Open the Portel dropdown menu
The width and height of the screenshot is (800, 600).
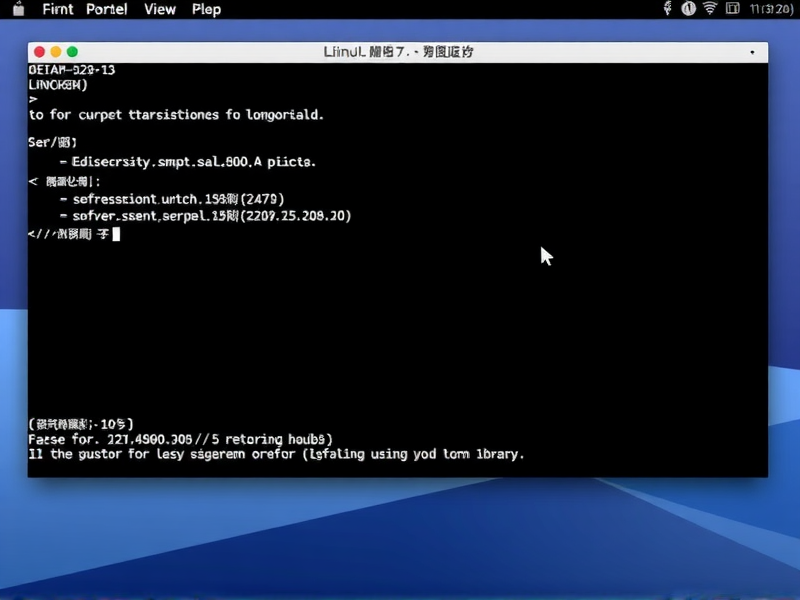[106, 9]
